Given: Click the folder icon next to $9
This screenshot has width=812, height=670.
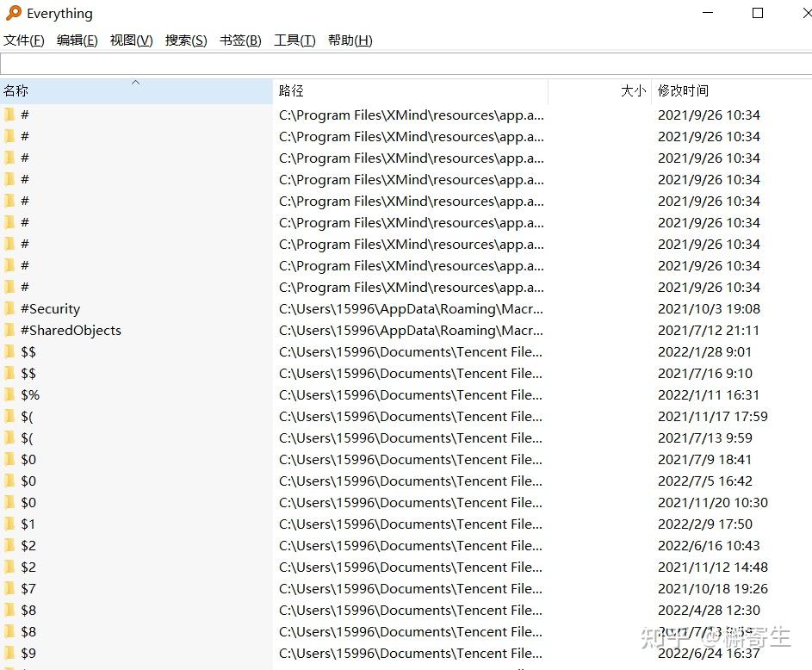Looking at the screenshot, I should tap(9, 654).
